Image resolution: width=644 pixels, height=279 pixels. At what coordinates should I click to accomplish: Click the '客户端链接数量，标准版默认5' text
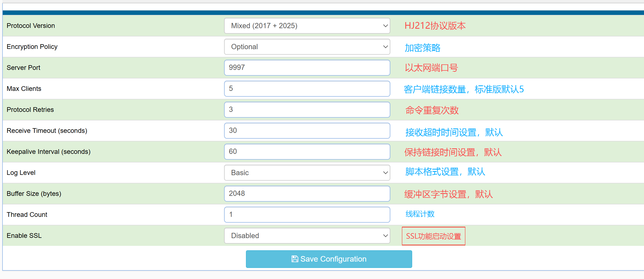point(464,89)
